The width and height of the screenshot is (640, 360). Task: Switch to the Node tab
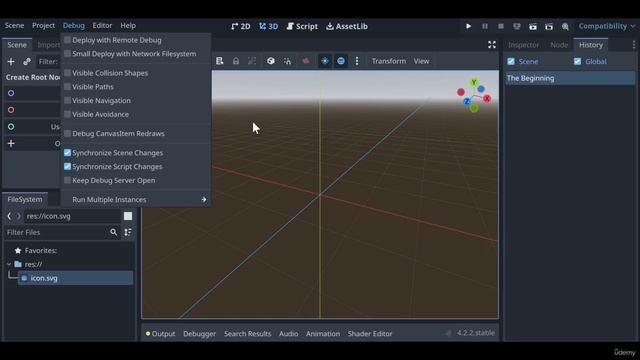pos(559,45)
